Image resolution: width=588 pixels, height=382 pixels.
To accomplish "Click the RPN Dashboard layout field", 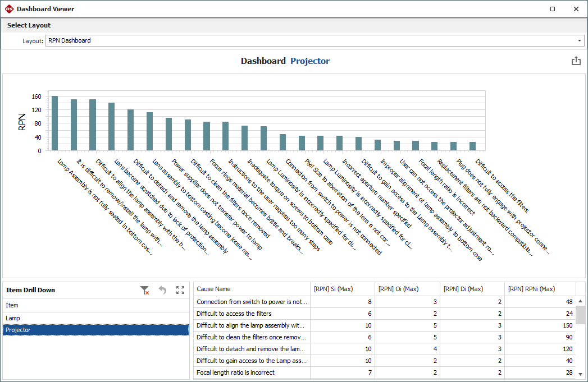I will tap(309, 41).
